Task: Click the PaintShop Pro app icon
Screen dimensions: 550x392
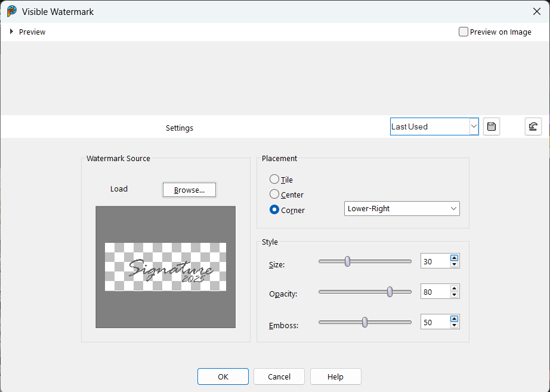Action: tap(11, 11)
